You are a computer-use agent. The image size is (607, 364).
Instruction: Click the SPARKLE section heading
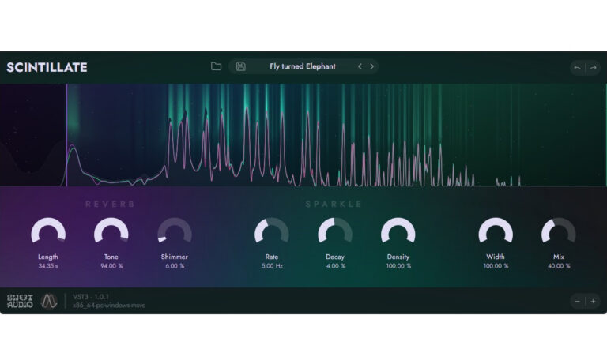334,204
